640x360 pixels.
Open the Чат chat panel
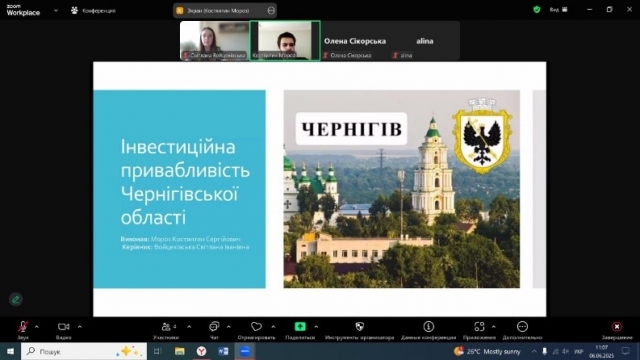214,327
